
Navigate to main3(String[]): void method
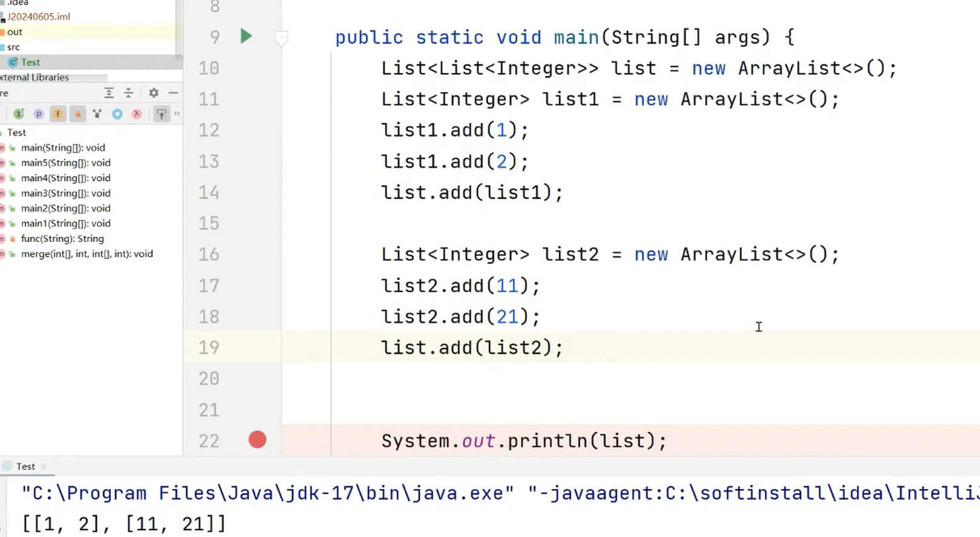click(66, 193)
